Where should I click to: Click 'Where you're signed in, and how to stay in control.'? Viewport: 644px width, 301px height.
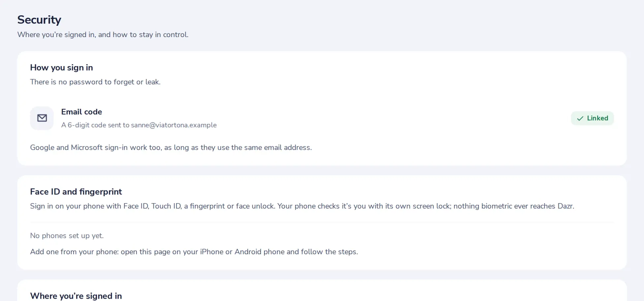[x=103, y=35]
